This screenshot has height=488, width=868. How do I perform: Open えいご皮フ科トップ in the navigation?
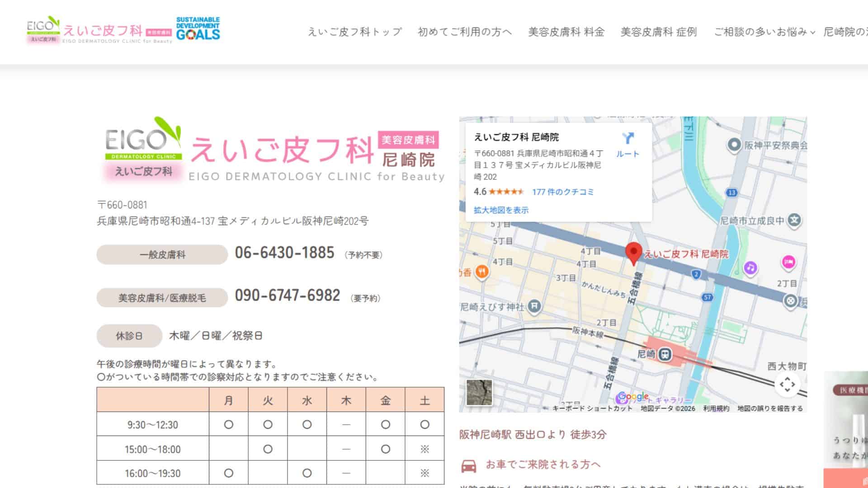point(355,32)
